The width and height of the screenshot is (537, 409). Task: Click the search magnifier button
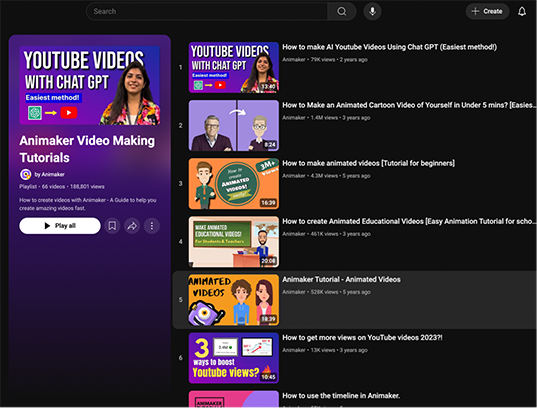click(x=341, y=11)
